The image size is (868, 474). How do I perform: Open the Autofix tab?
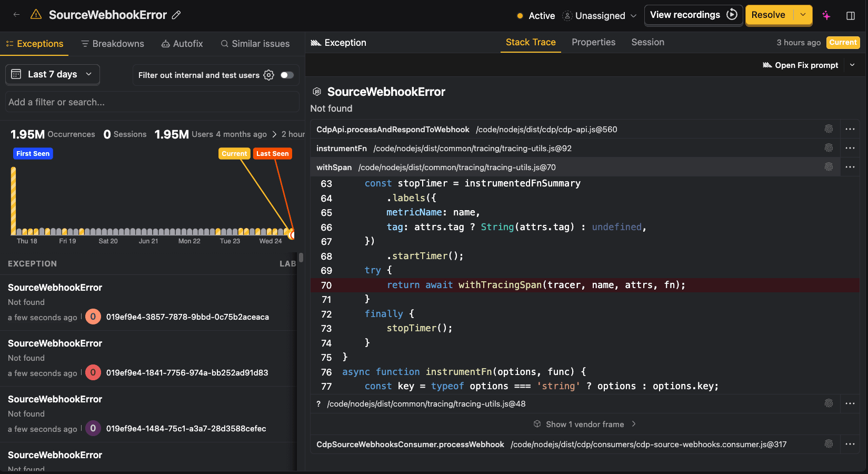click(x=182, y=44)
